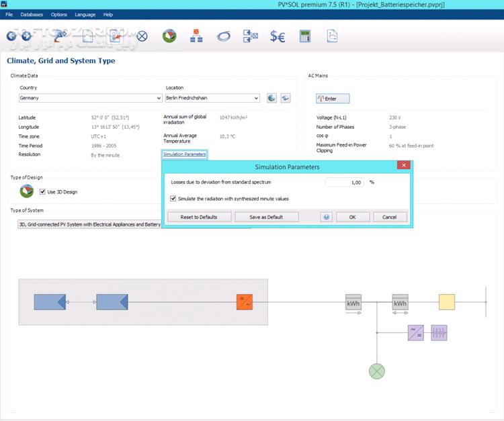The image size is (504, 421).
Task: Open the File menu
Action: [9, 15]
